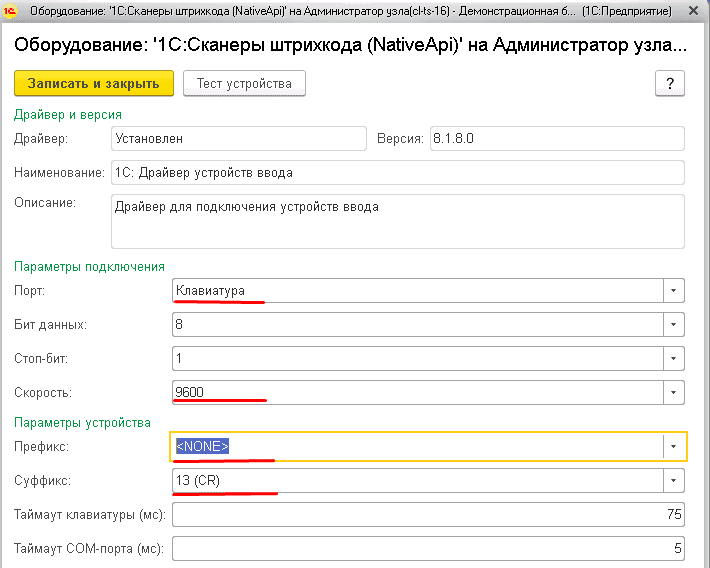Click the Суффикс: label
The height and width of the screenshot is (568, 710).
point(43,481)
